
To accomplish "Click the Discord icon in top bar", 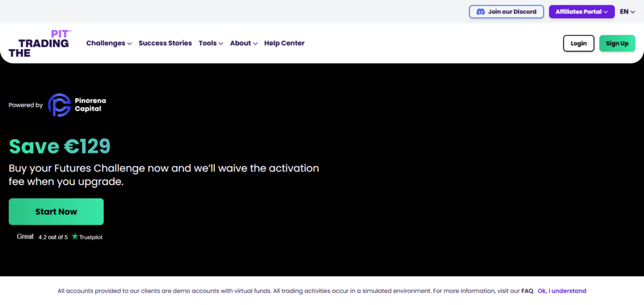I will coord(480,12).
